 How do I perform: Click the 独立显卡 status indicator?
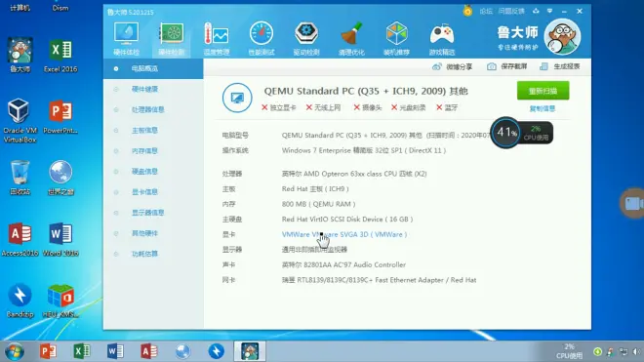point(278,107)
